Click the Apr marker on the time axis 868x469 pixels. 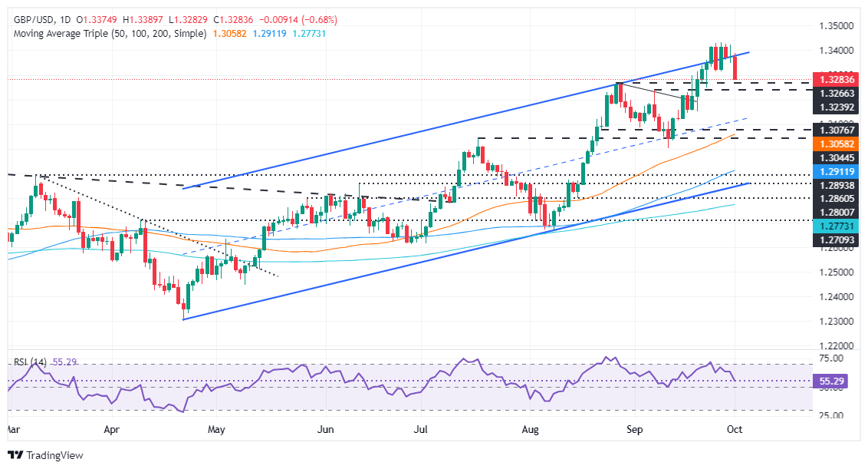tap(112, 430)
